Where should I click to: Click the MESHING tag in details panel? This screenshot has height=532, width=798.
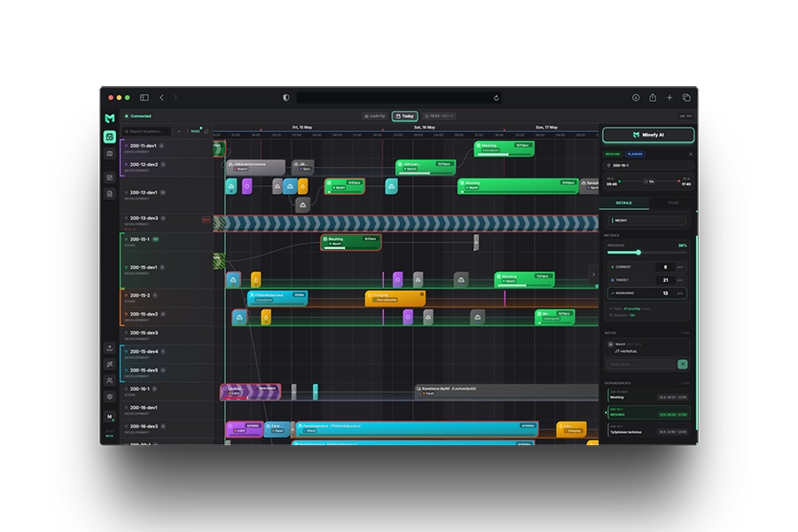click(x=613, y=154)
